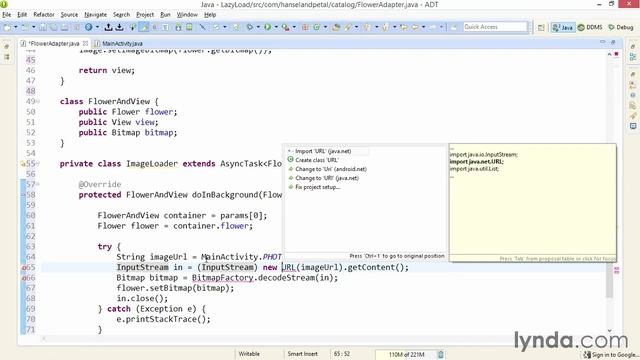The width and height of the screenshot is (640, 360).
Task: Toggle Block Selection Mode toolbar button
Action: 155,27
